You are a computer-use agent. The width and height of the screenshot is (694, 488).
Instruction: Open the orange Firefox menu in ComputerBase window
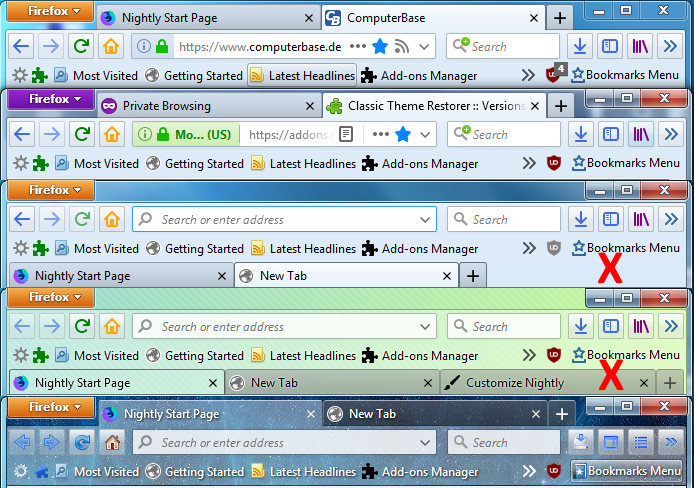pyautogui.click(x=50, y=11)
